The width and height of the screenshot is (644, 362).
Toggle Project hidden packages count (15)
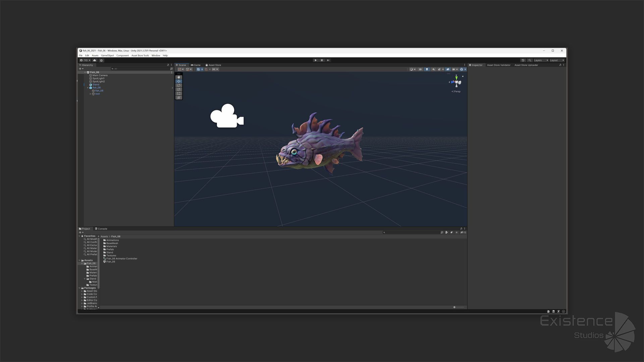(x=463, y=232)
